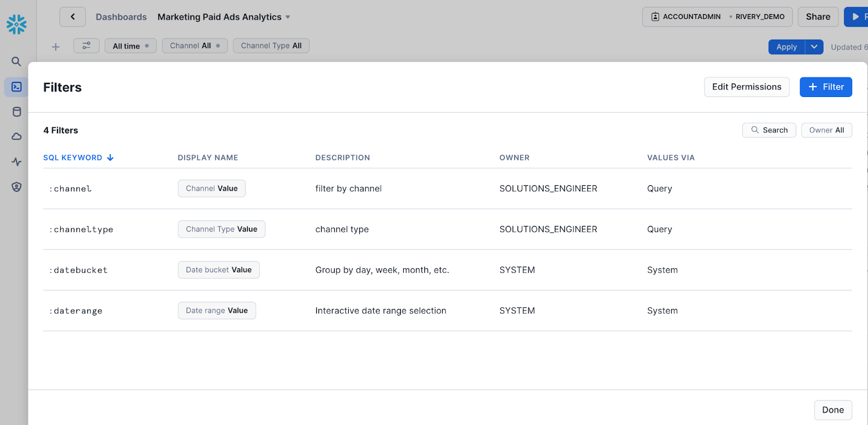Select the :channeltype filter row
Image resolution: width=868 pixels, height=425 pixels.
click(448, 229)
